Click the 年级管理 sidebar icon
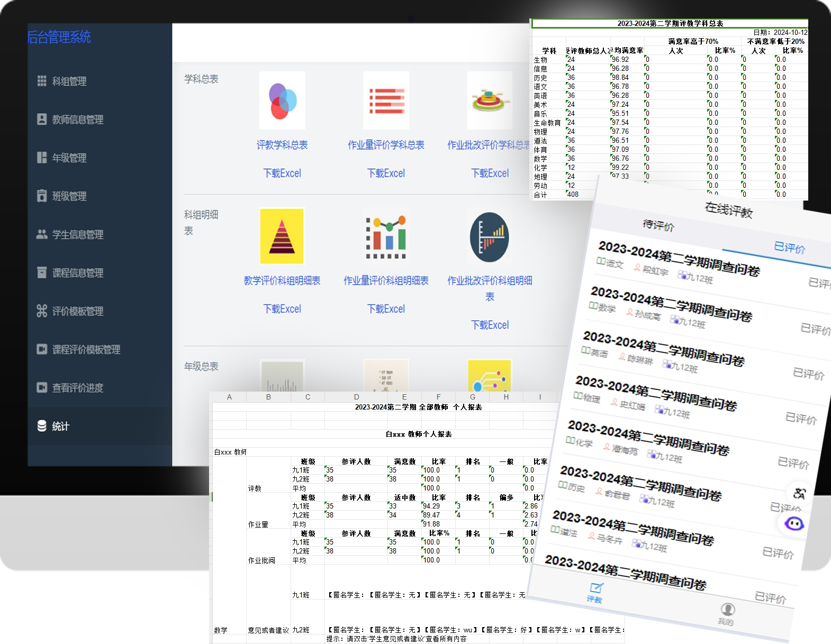This screenshot has width=831, height=644. [42, 158]
